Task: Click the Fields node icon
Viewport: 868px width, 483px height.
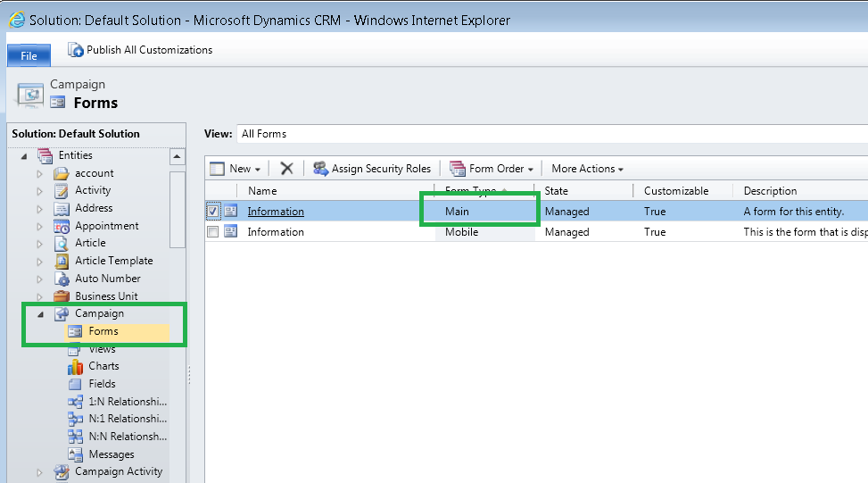Action: coord(75,384)
